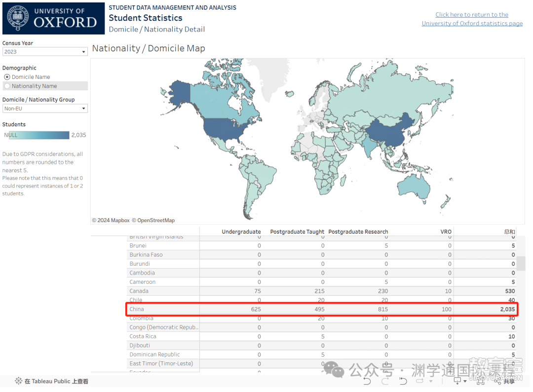Open 'View on Tableau Public' link
Screen dimensions: 533x392
[56, 381]
